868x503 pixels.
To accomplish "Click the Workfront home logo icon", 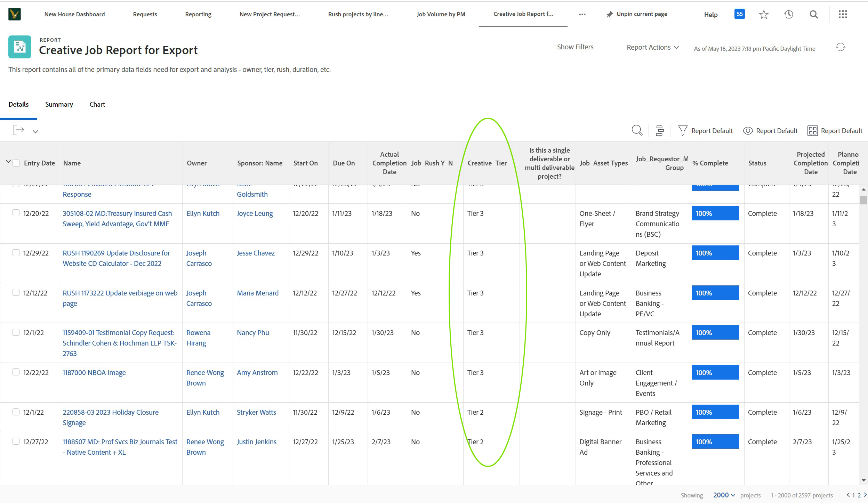I will click(x=15, y=14).
